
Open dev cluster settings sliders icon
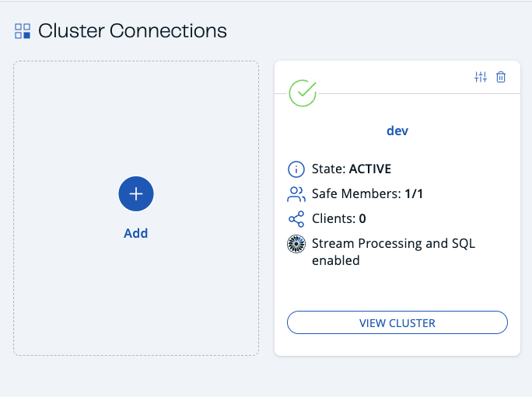(481, 77)
